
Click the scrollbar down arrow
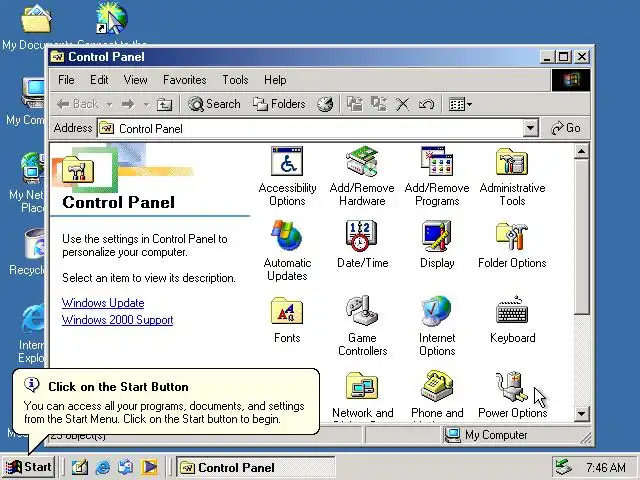point(581,414)
